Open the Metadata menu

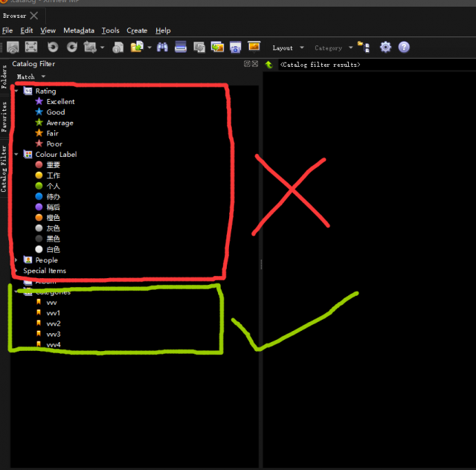(79, 30)
